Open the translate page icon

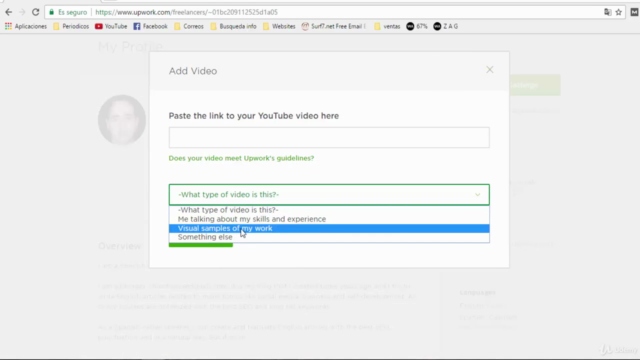click(608, 12)
